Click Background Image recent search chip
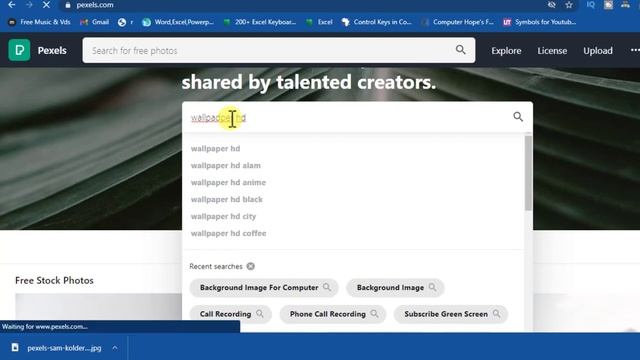 (x=395, y=287)
